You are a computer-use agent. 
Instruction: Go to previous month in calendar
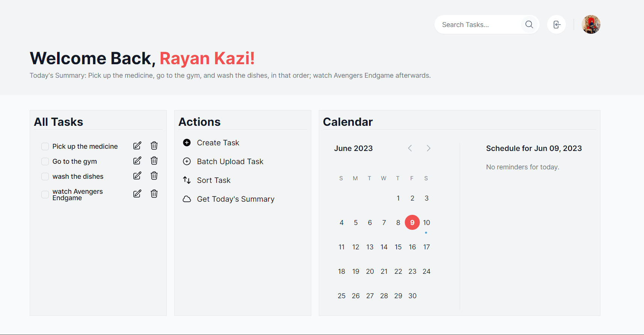[410, 148]
